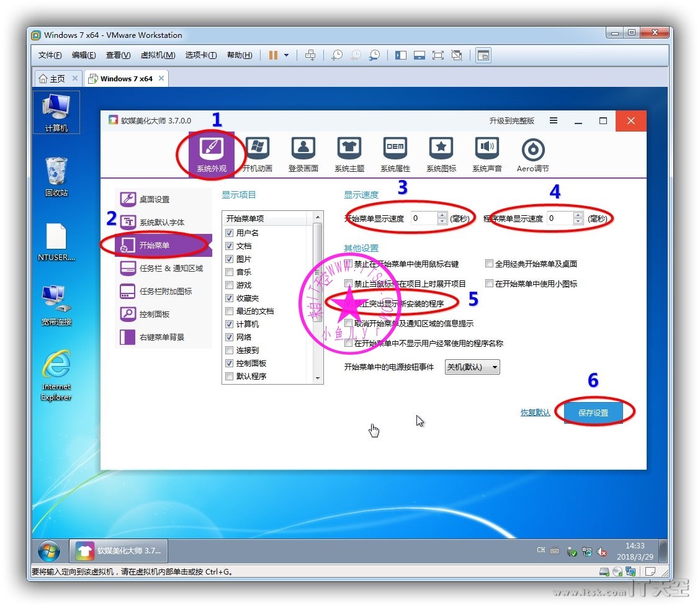The image size is (700, 608).
Task: Open the 登录画面 login screen section
Action: (x=303, y=154)
